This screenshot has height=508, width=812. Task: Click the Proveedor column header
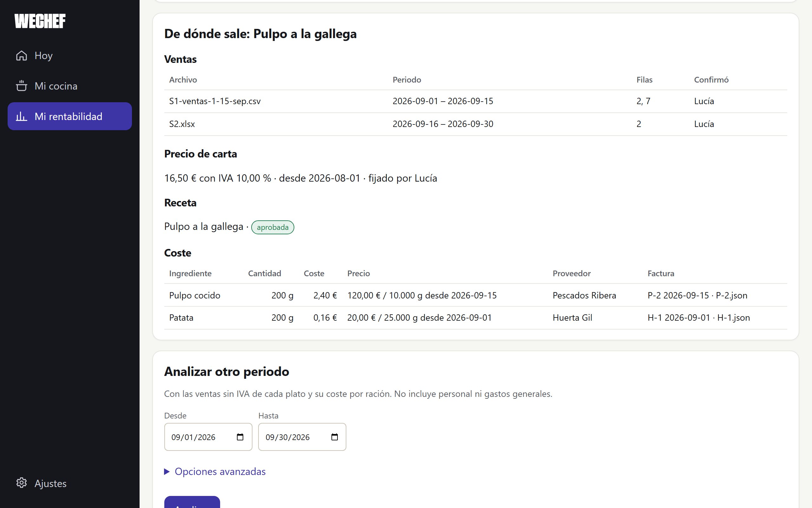coord(572,273)
